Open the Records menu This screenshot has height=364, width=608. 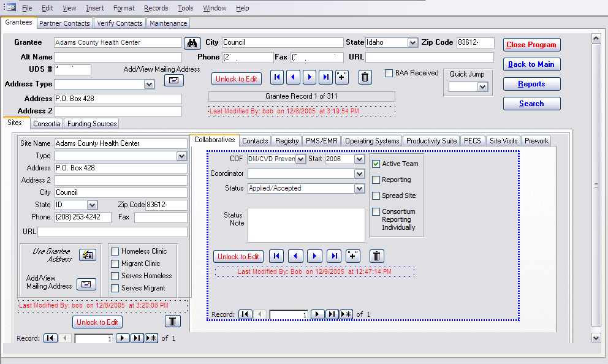point(156,8)
